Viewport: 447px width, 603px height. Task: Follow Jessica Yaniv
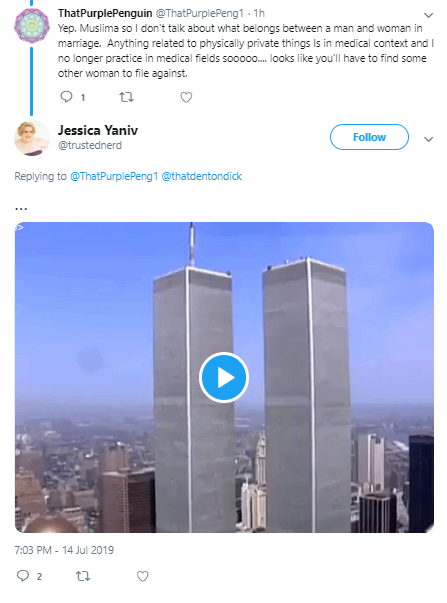[x=369, y=137]
